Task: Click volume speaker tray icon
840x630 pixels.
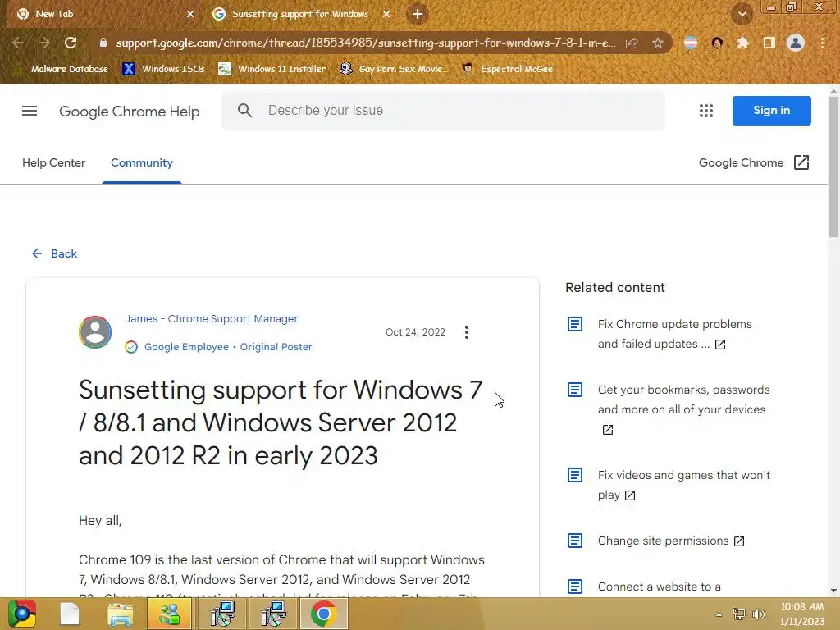Action: pos(759,614)
